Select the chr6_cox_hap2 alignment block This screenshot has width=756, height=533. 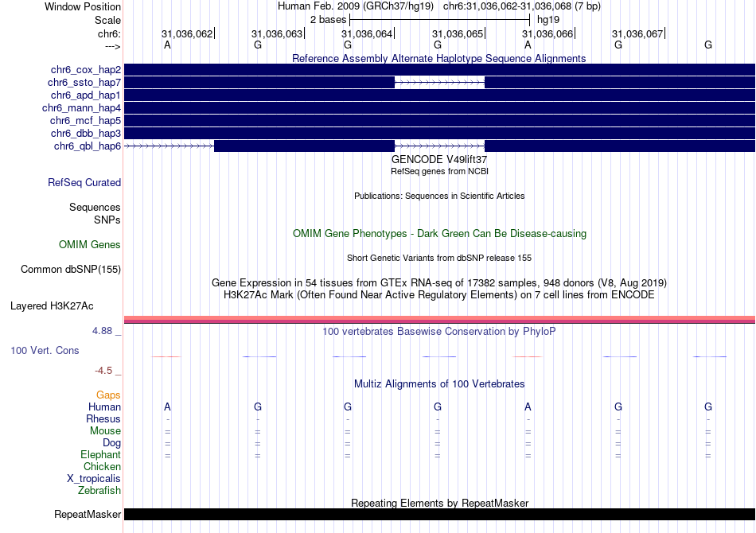click(x=440, y=69)
